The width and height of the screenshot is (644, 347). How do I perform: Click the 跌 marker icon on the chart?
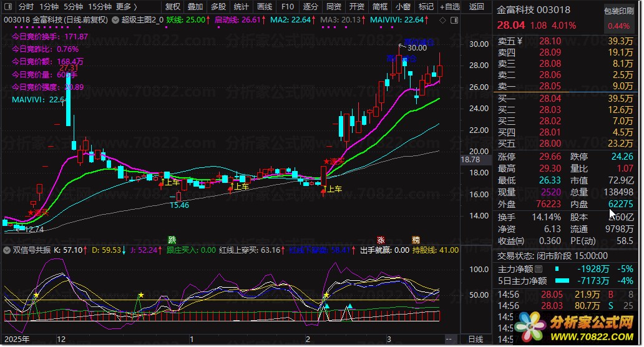point(172,240)
